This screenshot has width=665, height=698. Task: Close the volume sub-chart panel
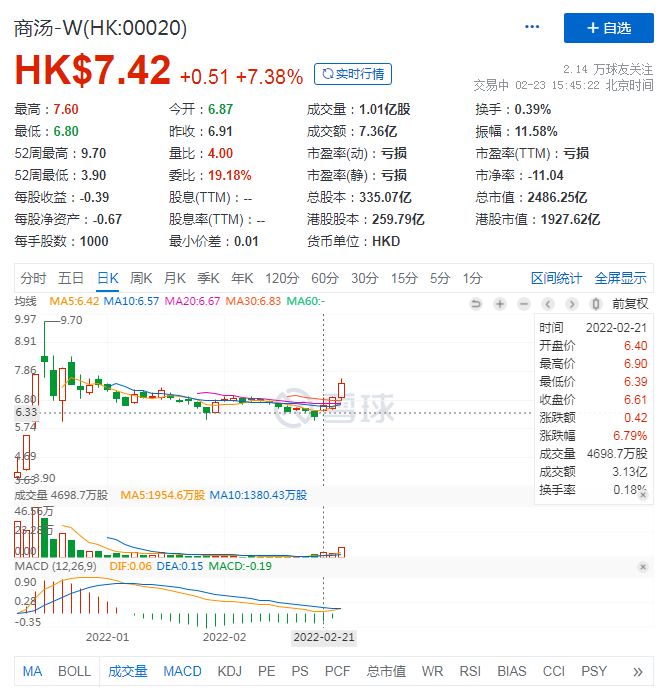[x=642, y=495]
